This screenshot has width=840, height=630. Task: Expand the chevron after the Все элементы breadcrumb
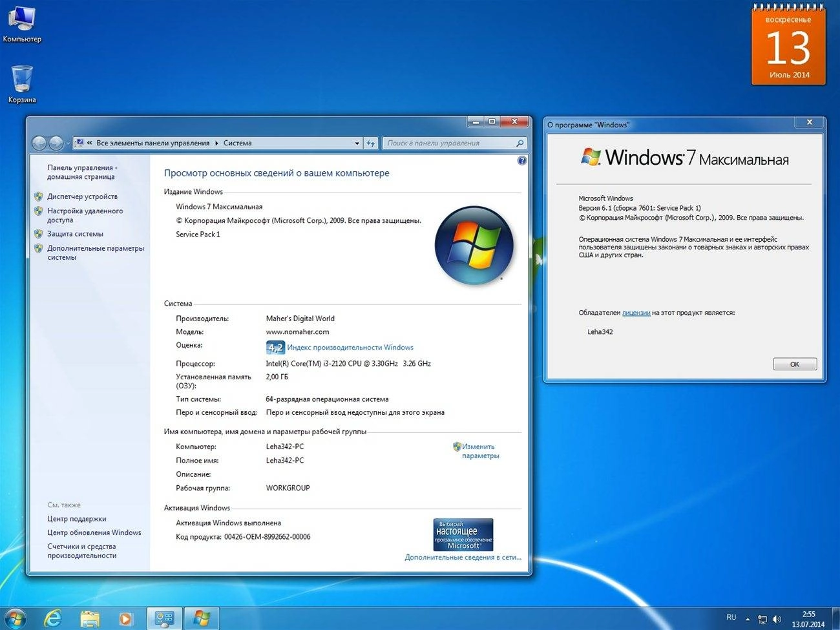(x=216, y=143)
